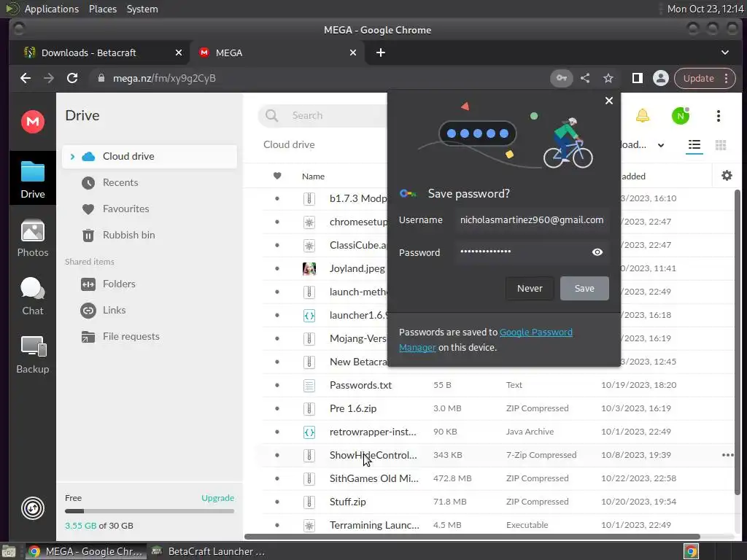Open shared Links
Viewport: 747px width, 560px height.
click(149, 310)
